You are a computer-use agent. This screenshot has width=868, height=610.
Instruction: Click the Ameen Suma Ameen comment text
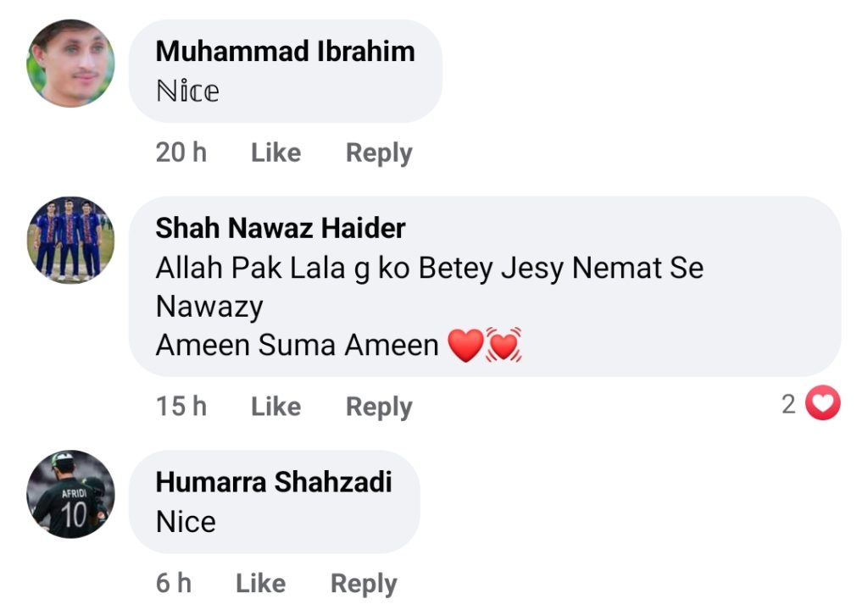click(297, 345)
